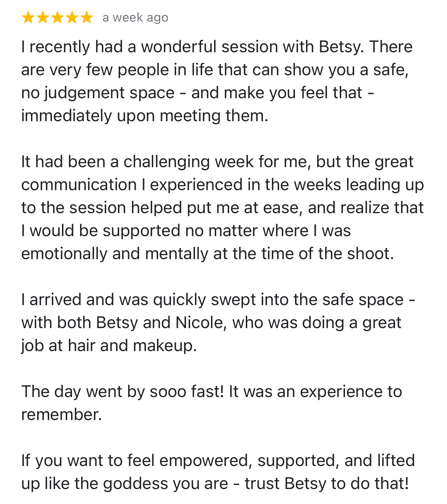Tap the word "communication" in the second paragraph
This screenshot has height=504, width=447.
79,185
